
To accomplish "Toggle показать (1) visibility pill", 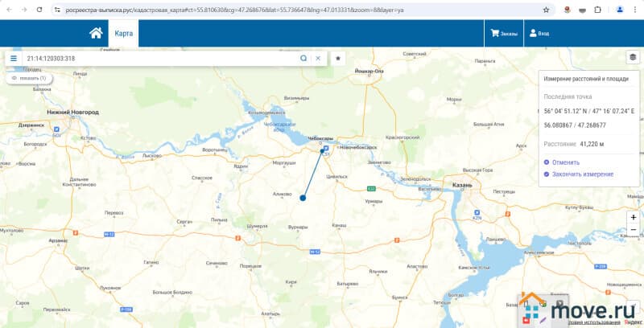I will tap(29, 78).
